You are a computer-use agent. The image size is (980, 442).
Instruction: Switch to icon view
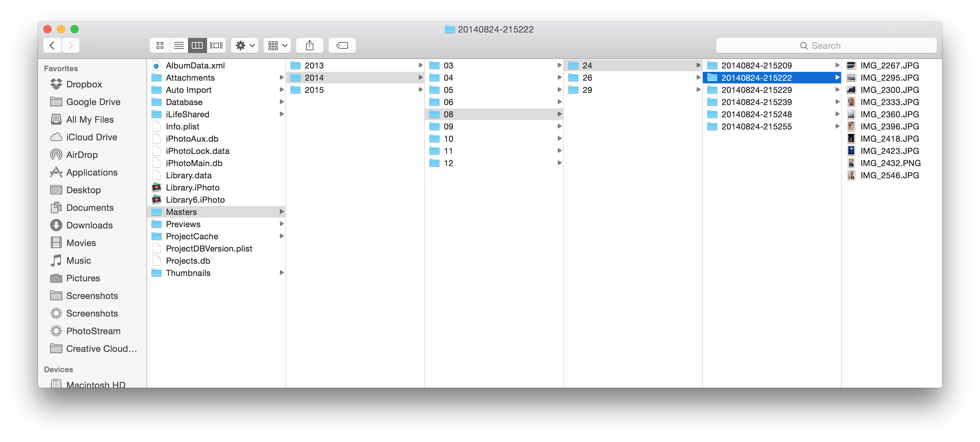tap(160, 46)
